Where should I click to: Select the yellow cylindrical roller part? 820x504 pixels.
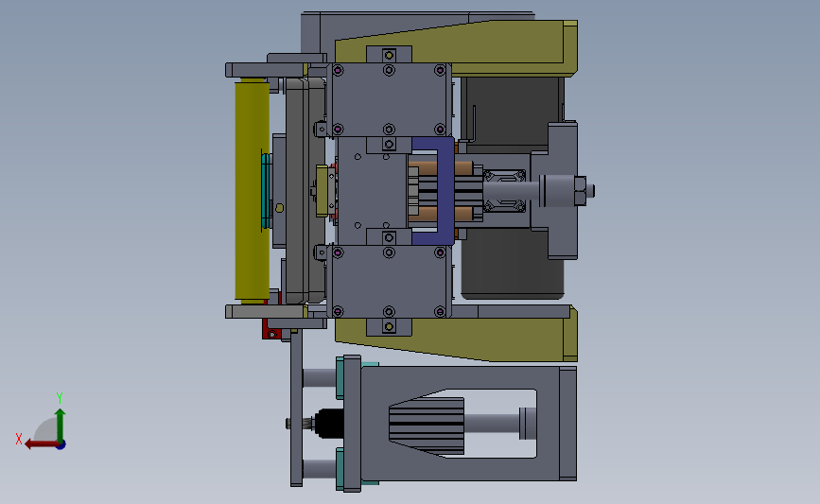252,191
